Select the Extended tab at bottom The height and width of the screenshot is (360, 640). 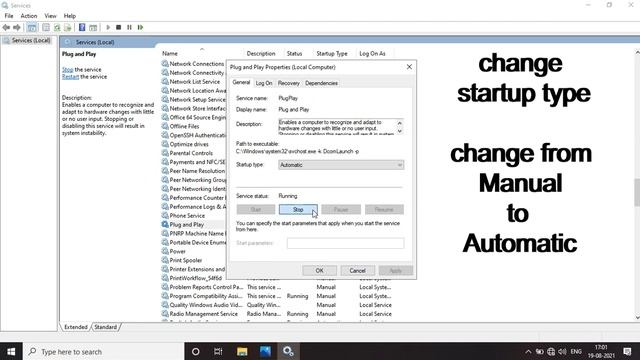point(76,327)
